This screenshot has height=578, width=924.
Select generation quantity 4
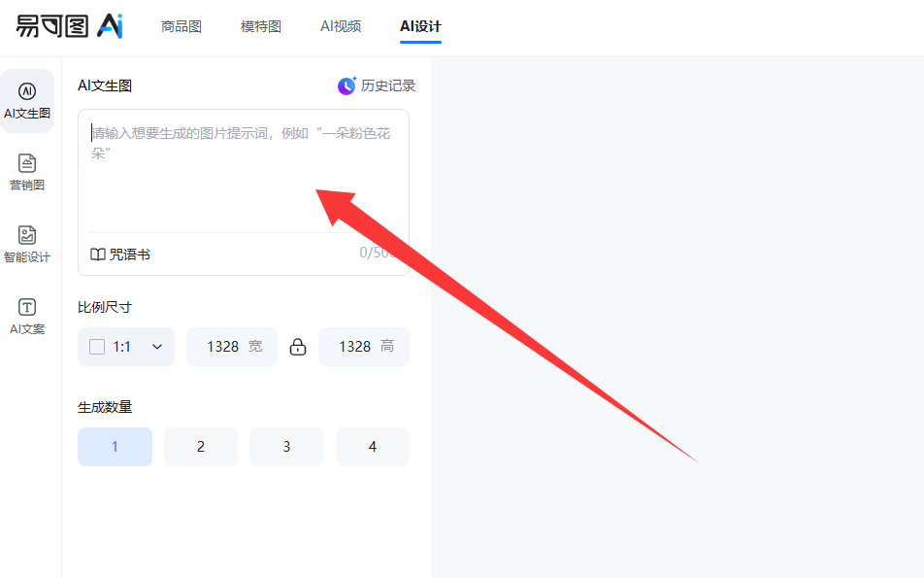coord(372,446)
